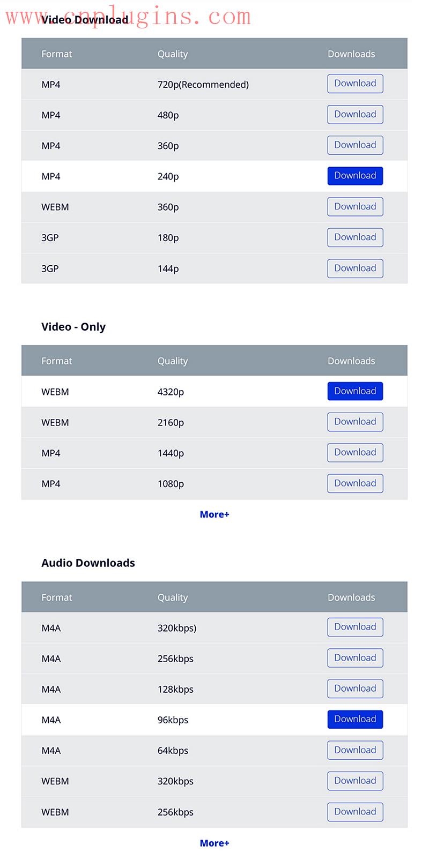Viewport: 429px width, 868px height.
Task: Download the MP4 480p video
Action: [x=355, y=115]
